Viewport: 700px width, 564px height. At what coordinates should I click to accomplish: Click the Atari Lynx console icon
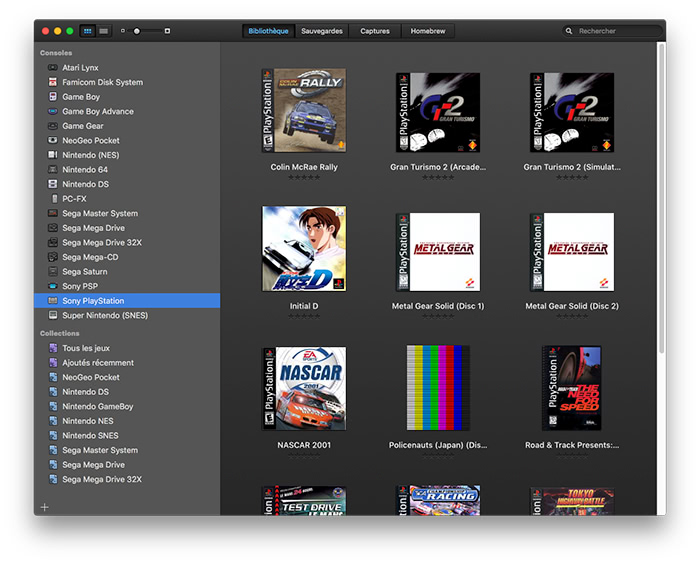coord(53,67)
